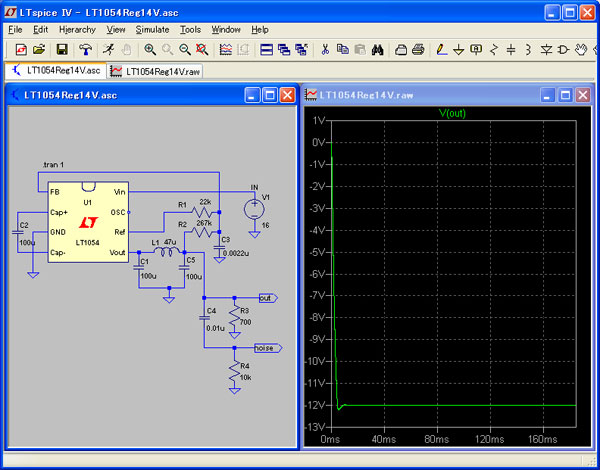600x470 pixels.
Task: Zoom out with the minus magnifier icon
Action: [x=185, y=49]
